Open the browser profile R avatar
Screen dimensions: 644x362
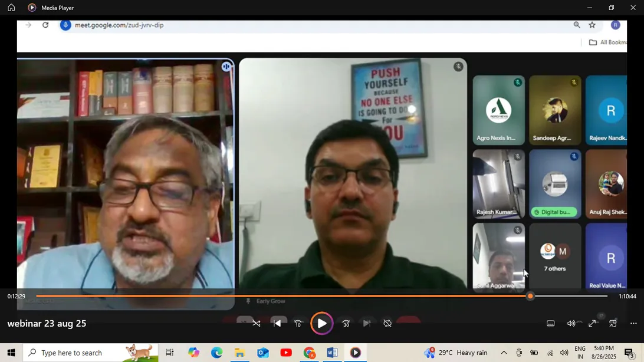click(x=615, y=25)
